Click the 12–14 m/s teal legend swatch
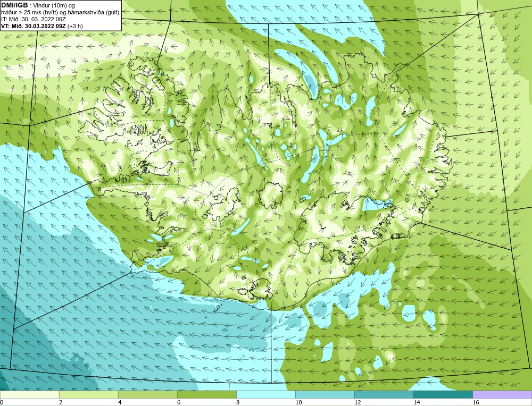This screenshot has width=532, height=406. pos(384,395)
